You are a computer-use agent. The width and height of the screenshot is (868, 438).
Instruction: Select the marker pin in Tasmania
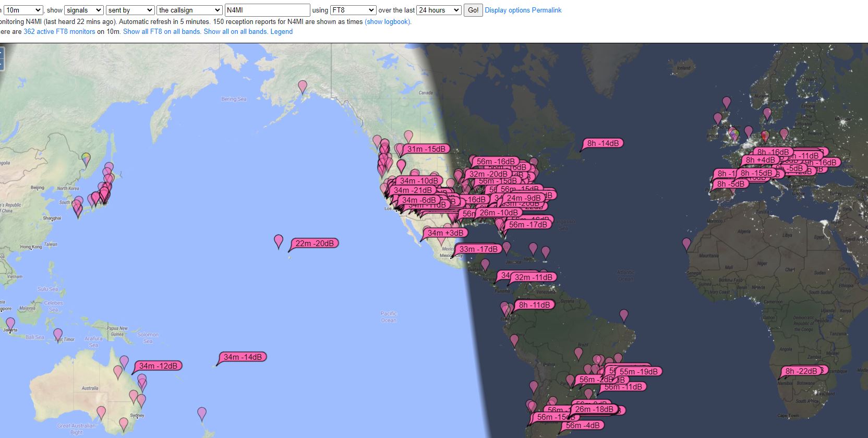(x=124, y=424)
